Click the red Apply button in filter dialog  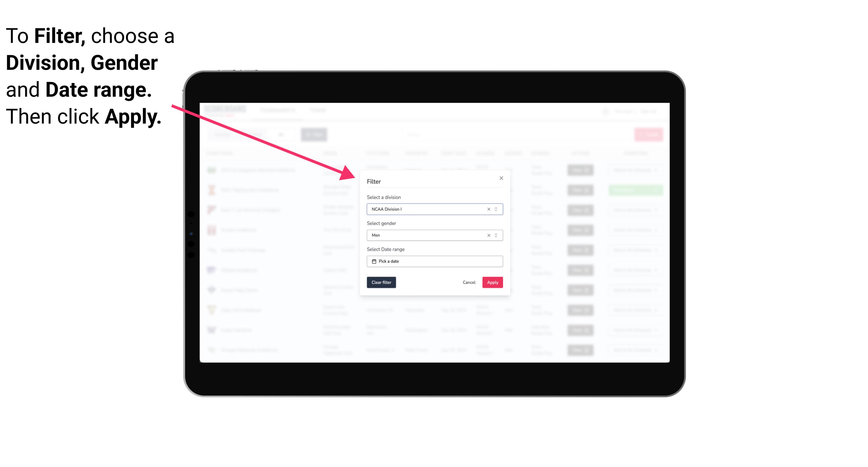pos(492,283)
